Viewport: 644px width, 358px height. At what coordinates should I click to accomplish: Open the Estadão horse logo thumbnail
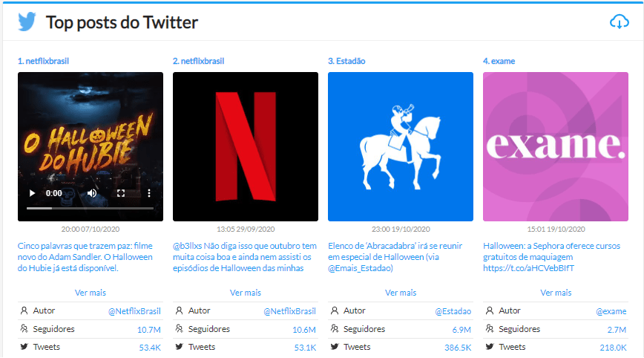pyautogui.click(x=400, y=146)
